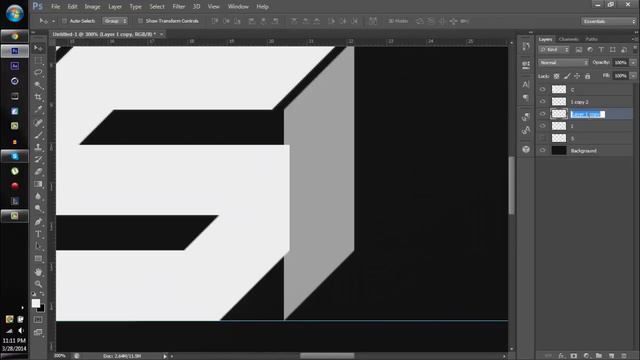Open the Filter menu

coord(178,7)
